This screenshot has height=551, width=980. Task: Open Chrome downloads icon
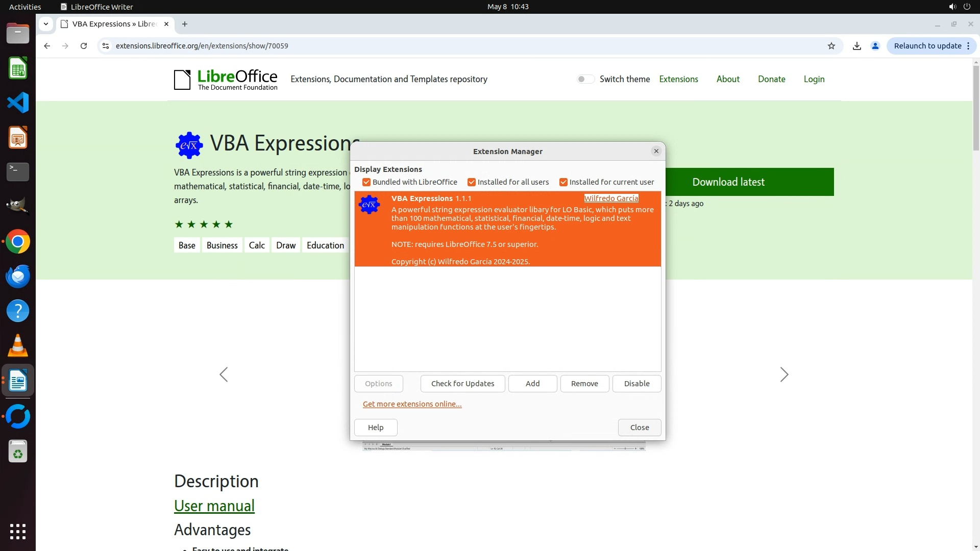tap(857, 46)
